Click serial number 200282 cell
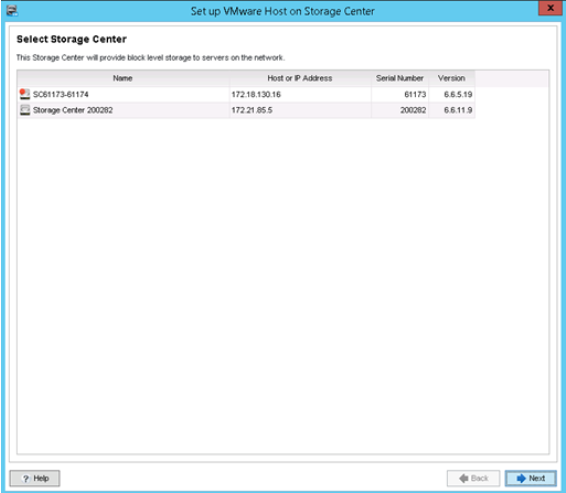The image size is (566, 493). tap(400, 110)
